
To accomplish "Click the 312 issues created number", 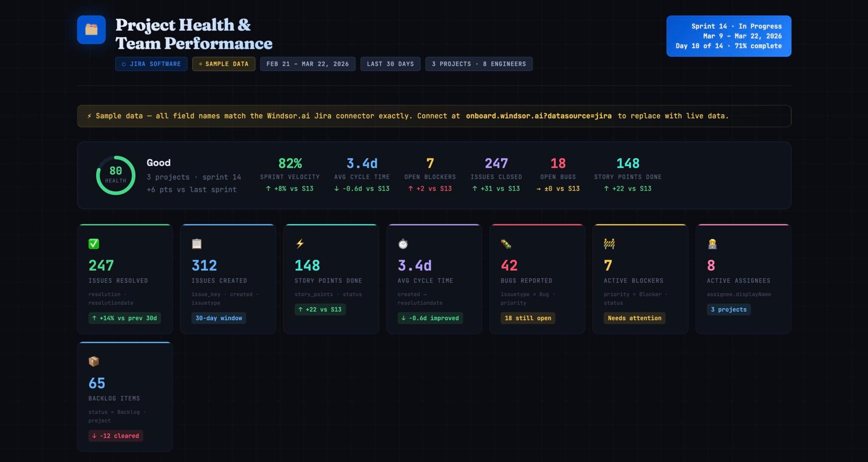I will tap(204, 265).
